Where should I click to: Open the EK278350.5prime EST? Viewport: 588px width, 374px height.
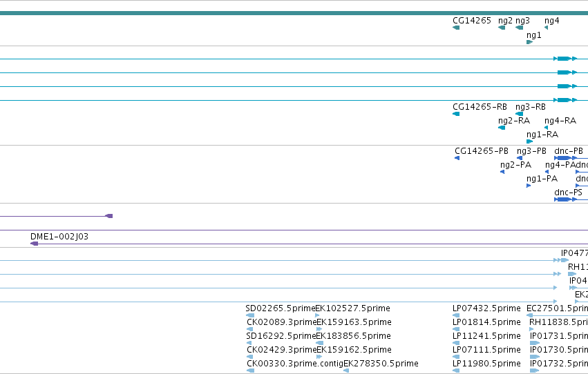pyautogui.click(x=346, y=371)
